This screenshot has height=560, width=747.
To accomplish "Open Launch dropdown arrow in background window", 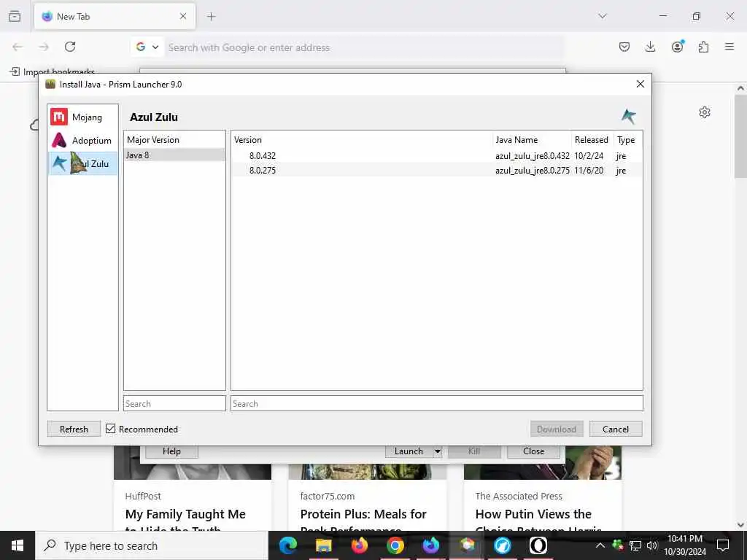I will pos(438,451).
